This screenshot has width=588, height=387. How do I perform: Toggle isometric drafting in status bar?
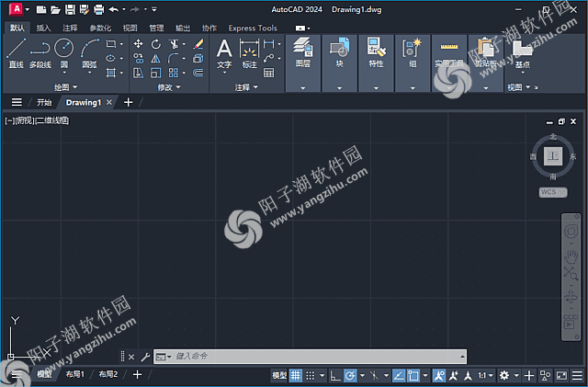coord(374,375)
